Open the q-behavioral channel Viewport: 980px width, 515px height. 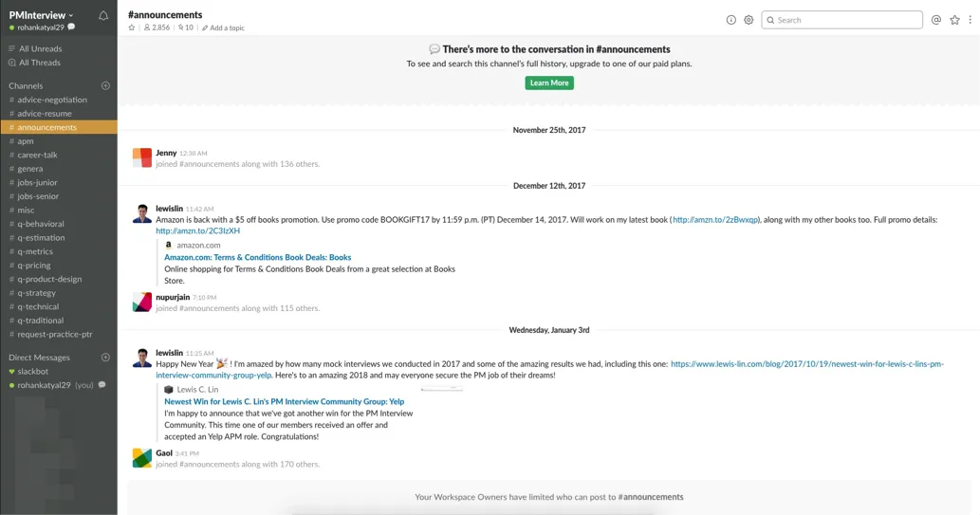41,224
